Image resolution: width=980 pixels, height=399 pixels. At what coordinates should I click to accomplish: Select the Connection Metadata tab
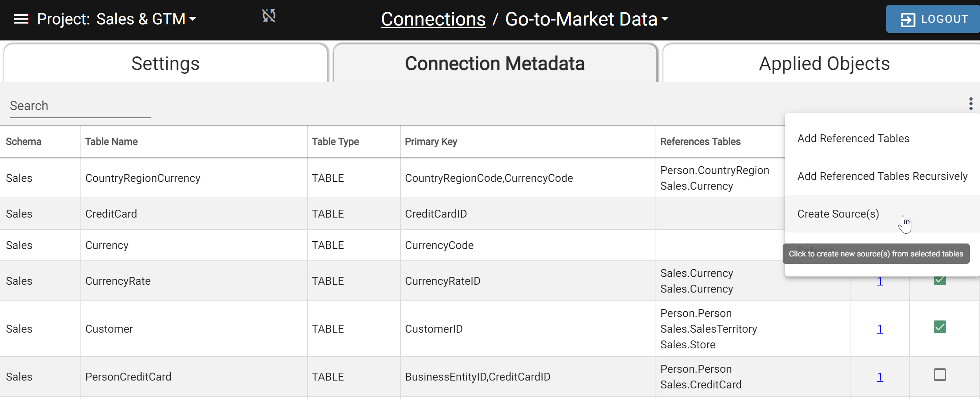495,64
